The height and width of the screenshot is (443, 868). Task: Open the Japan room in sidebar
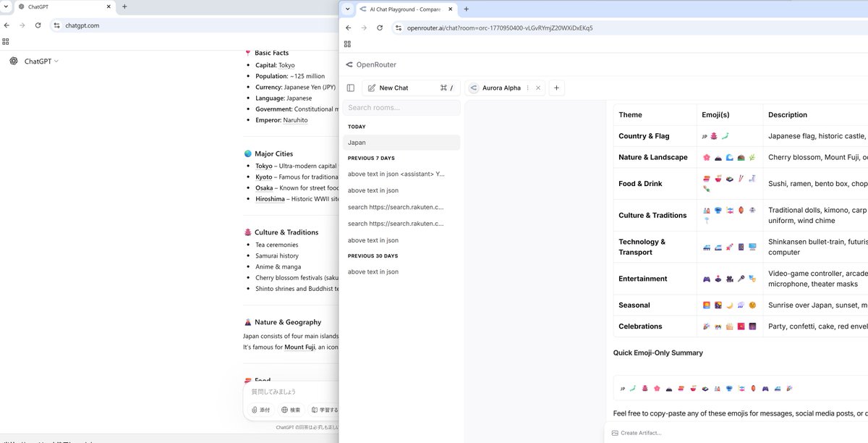(x=401, y=143)
